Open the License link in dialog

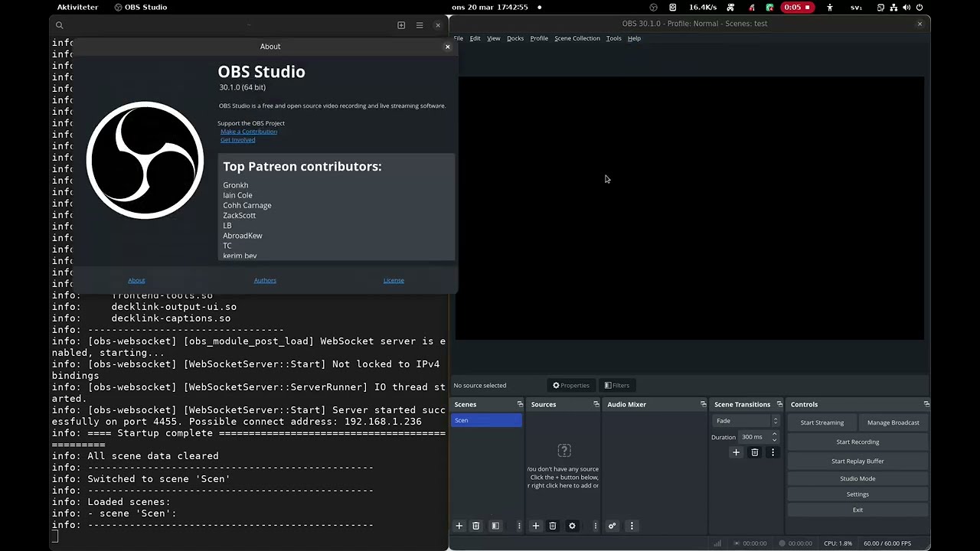[x=394, y=280]
